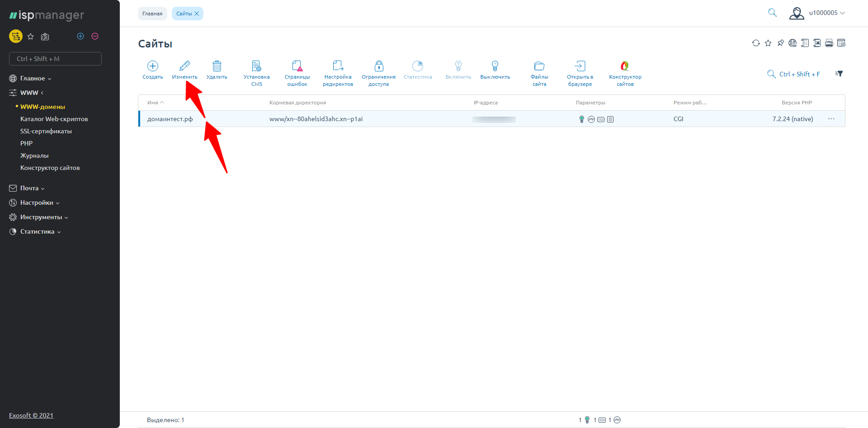
Task: Open SSL-сертификаты in the sidebar
Action: tap(46, 131)
